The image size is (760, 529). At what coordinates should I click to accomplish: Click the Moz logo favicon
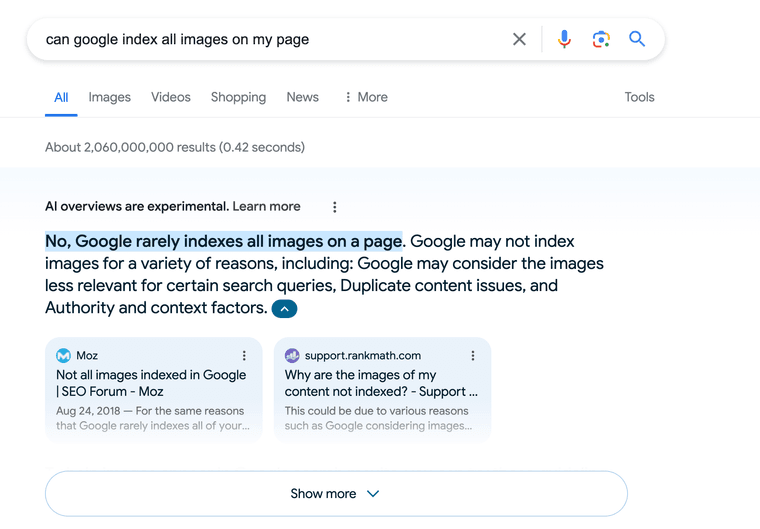coord(64,356)
